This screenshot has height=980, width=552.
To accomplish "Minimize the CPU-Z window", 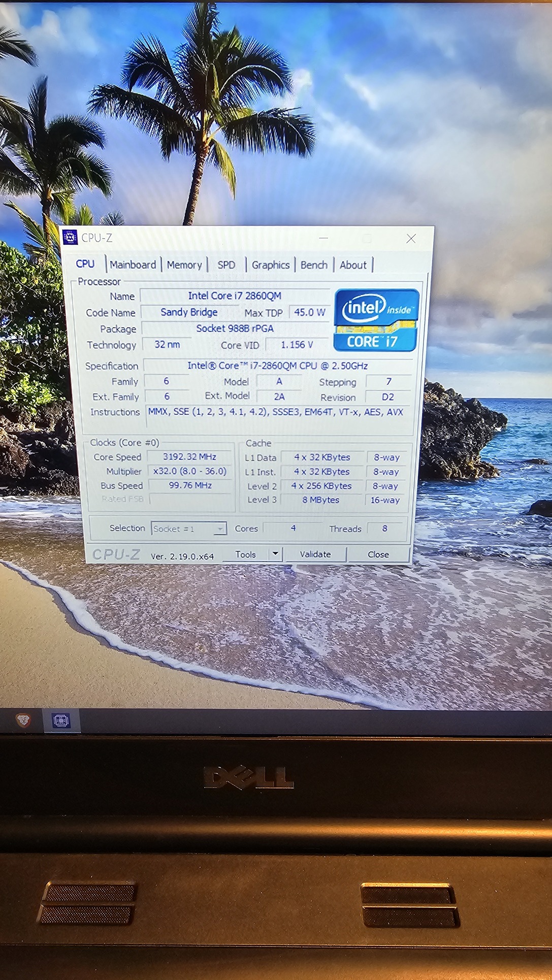I will pyautogui.click(x=323, y=238).
